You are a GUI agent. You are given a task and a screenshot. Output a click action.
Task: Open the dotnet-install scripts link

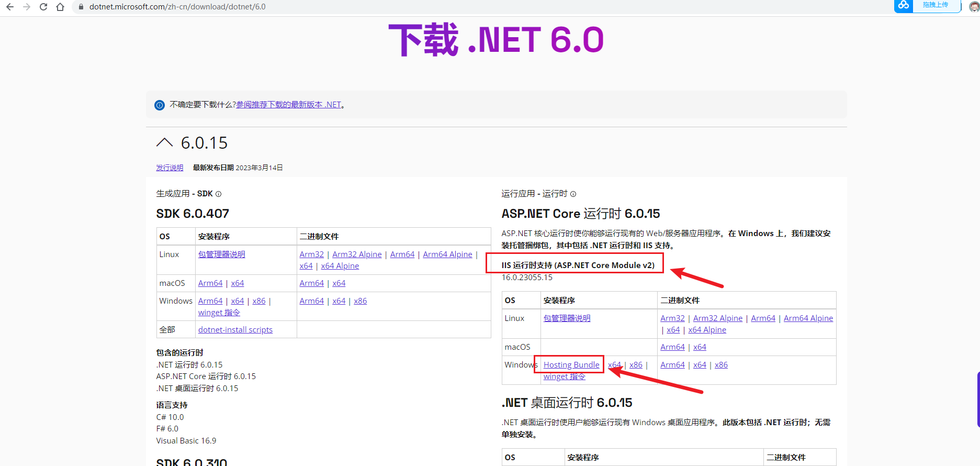click(x=235, y=330)
